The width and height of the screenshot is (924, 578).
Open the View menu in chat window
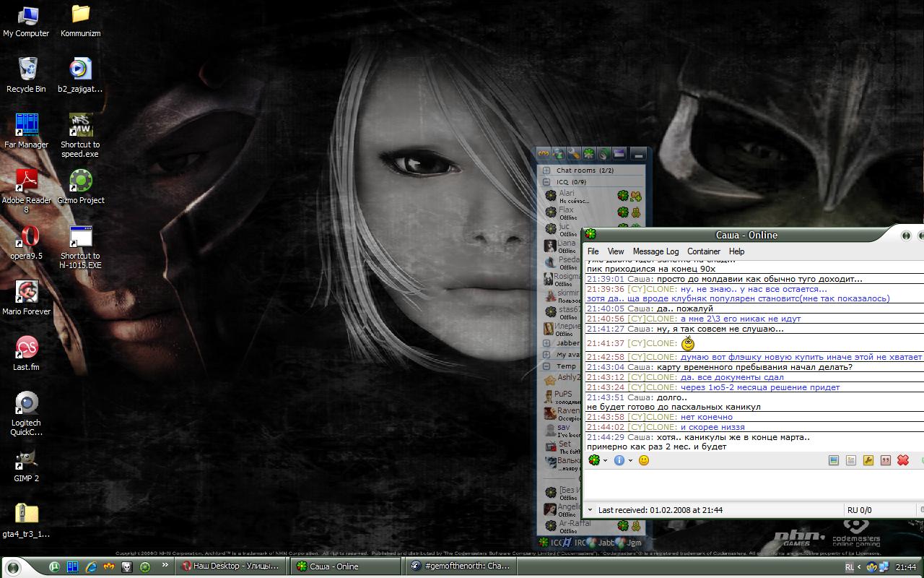coord(616,251)
